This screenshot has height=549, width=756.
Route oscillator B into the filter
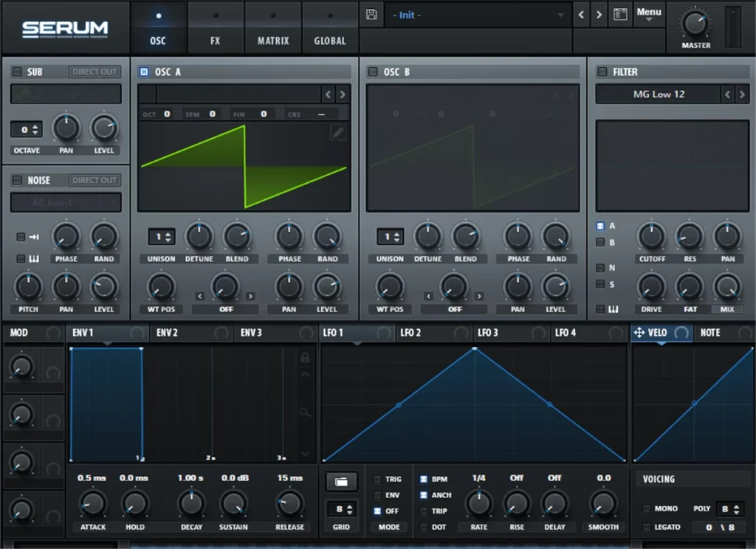(x=602, y=241)
